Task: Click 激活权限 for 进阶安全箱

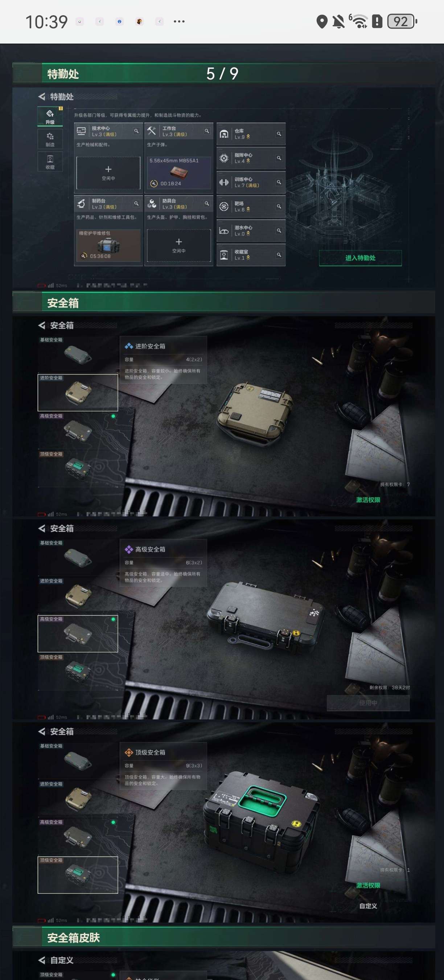Action: coord(368,499)
